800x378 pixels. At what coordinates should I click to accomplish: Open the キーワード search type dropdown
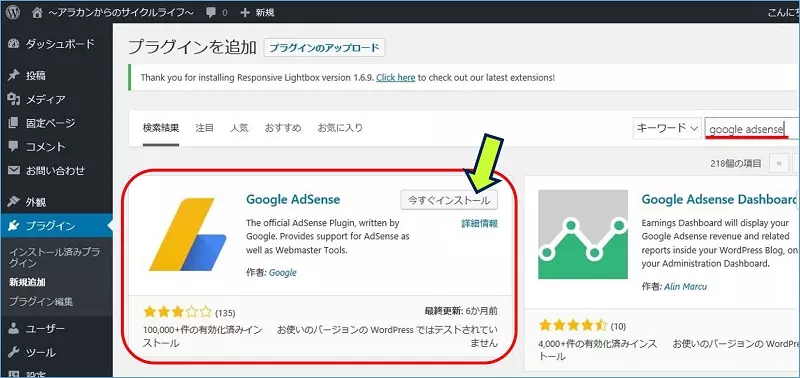tap(667, 128)
